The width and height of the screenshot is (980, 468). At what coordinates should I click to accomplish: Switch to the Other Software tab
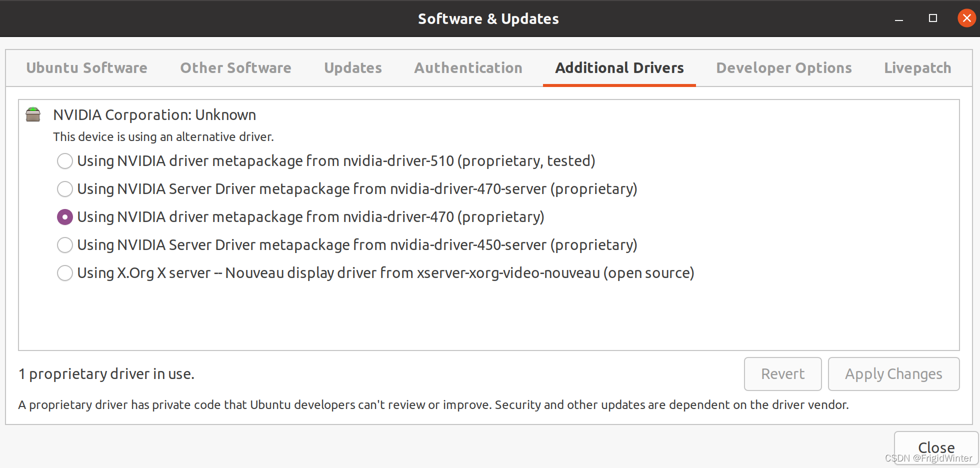click(235, 68)
